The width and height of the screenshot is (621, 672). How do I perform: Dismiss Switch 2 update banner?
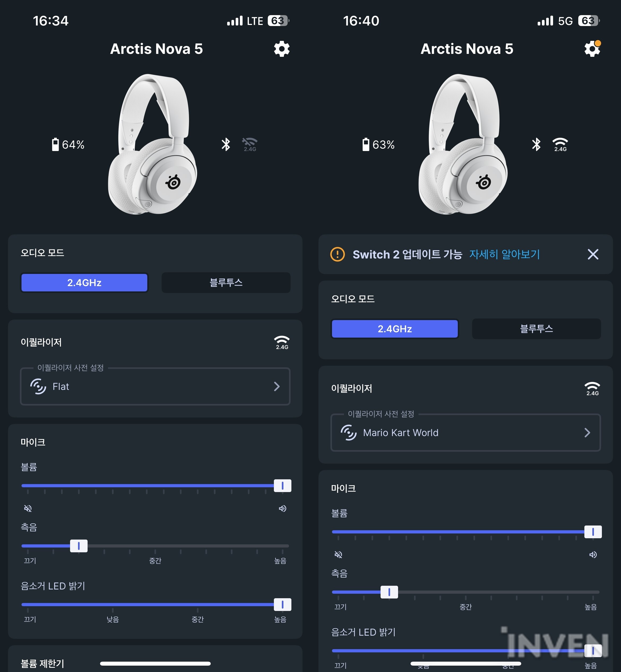593,254
